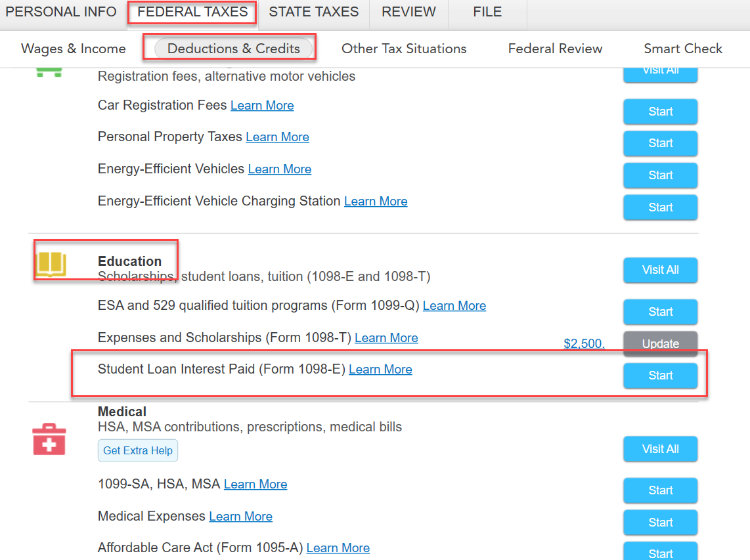Click the red Medical kit icon

pos(49,439)
